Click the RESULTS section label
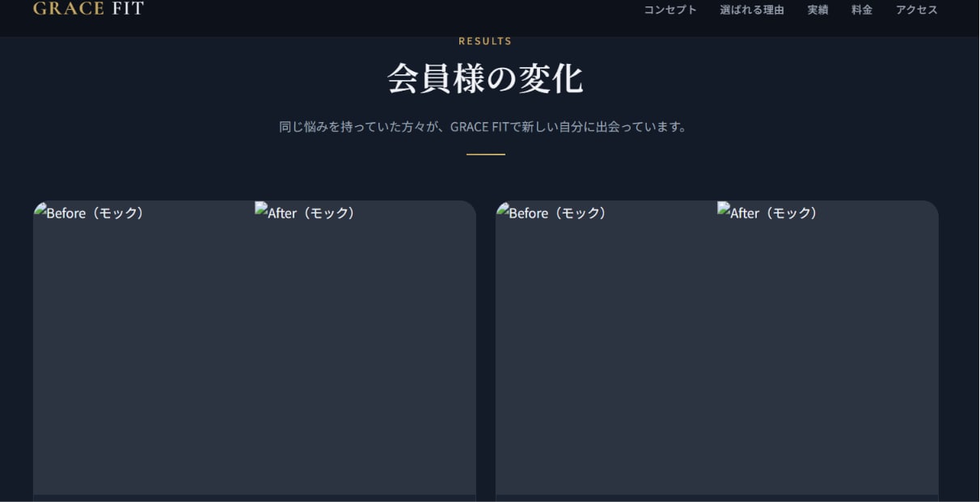This screenshot has width=980, height=502. [485, 41]
